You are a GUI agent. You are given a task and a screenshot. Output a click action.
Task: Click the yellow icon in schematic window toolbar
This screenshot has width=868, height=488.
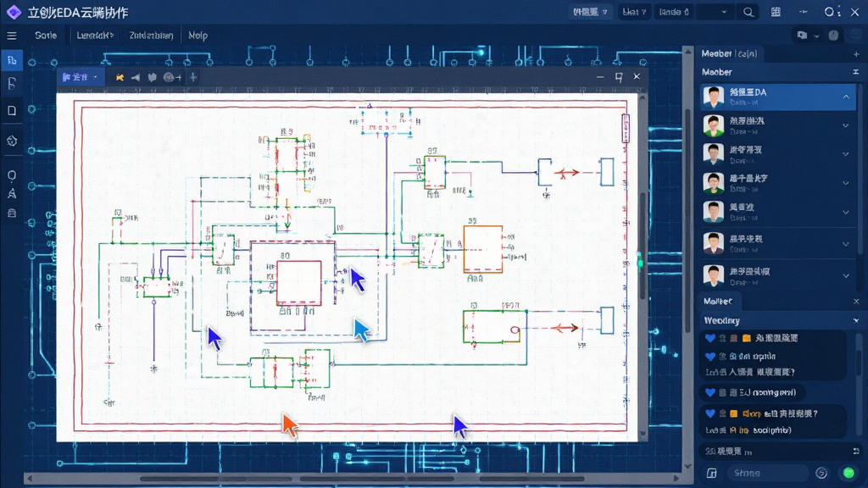120,77
